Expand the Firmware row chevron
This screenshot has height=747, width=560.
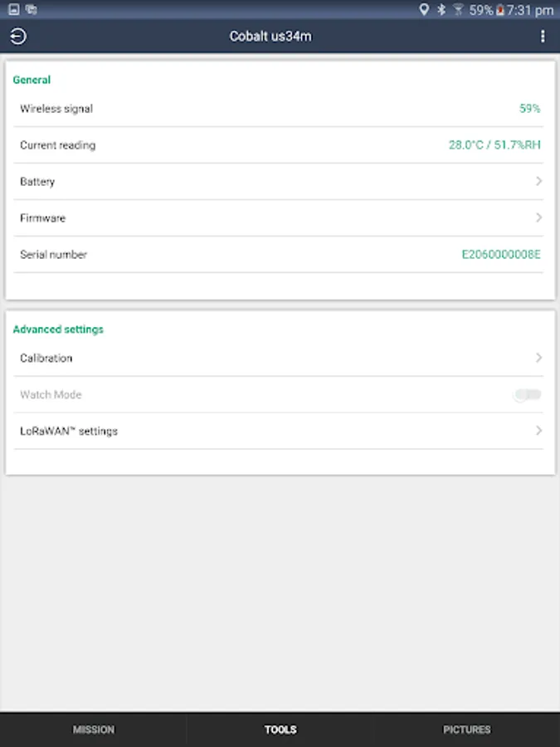538,217
